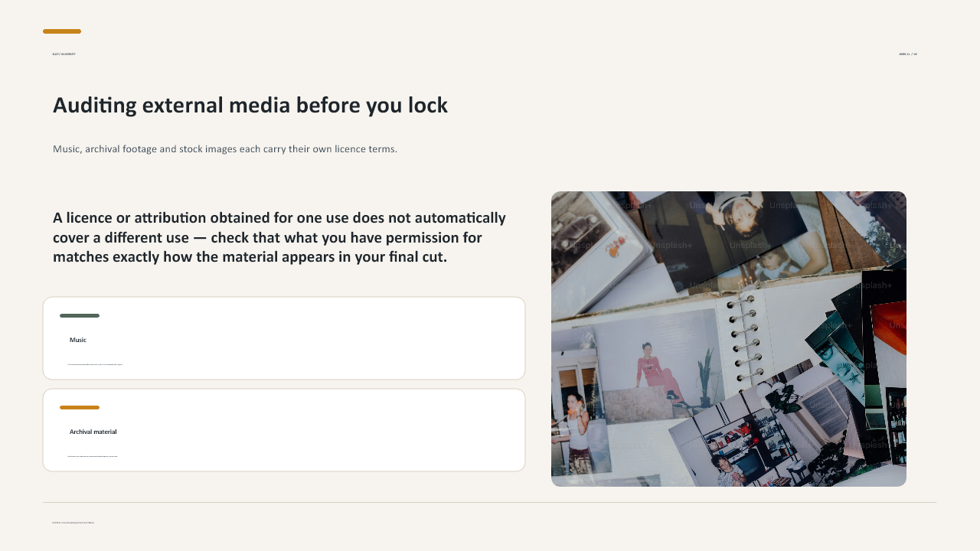980x551 pixels.
Task: Click the bold licence or attribution paragraph
Action: 279,237
